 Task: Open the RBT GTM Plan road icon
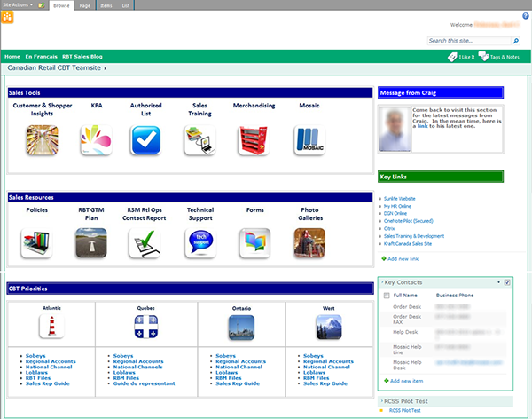click(x=91, y=243)
